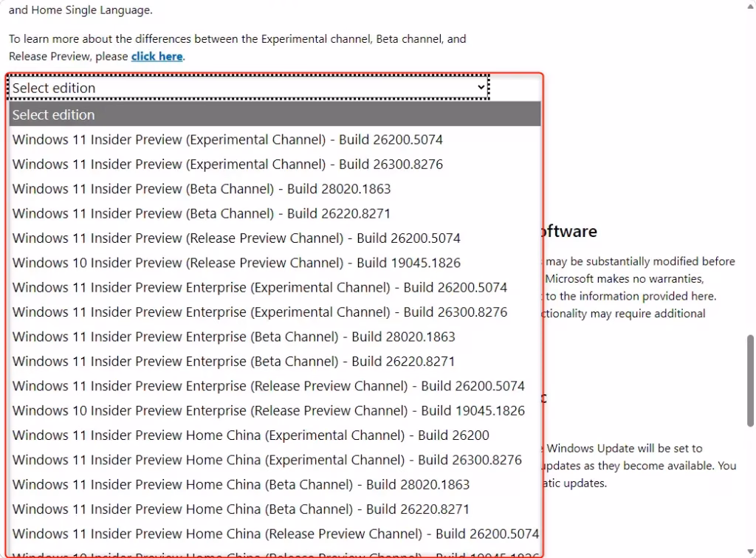Select Windows 11 Insider Preview Experimental Build 26300.8276
The height and width of the screenshot is (558, 756).
click(x=227, y=164)
